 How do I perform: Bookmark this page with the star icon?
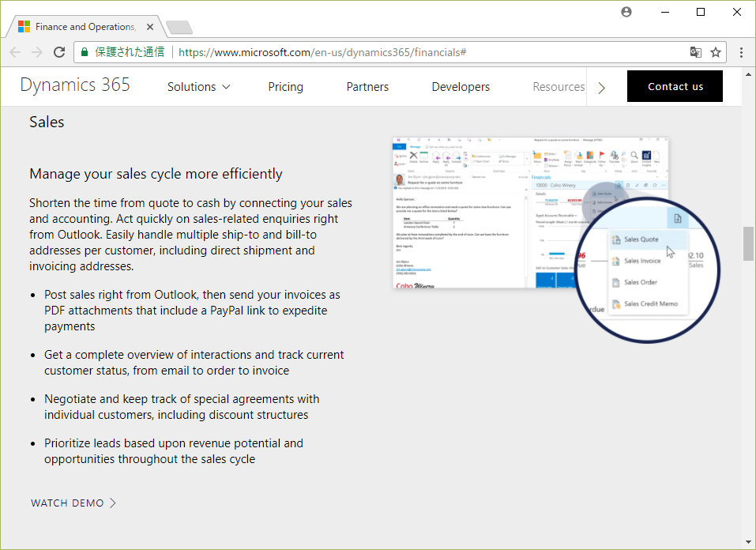point(716,52)
